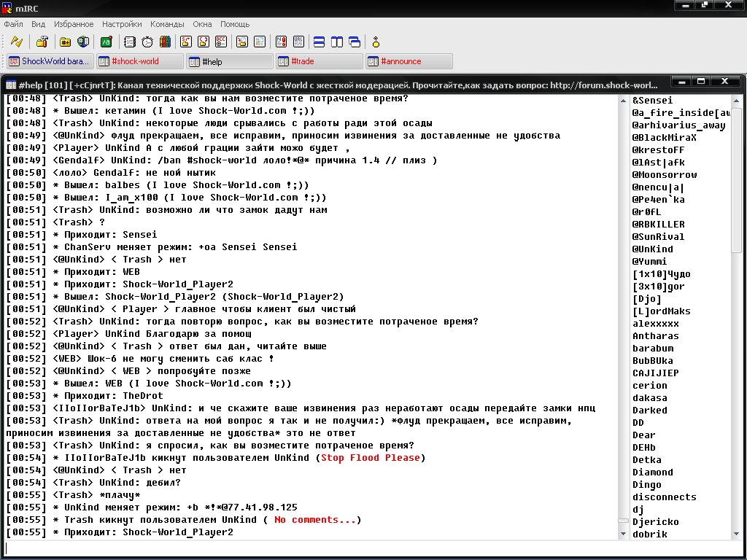Tile windows vertically via toolbar icon
747x560 pixels.
pyautogui.click(x=337, y=42)
